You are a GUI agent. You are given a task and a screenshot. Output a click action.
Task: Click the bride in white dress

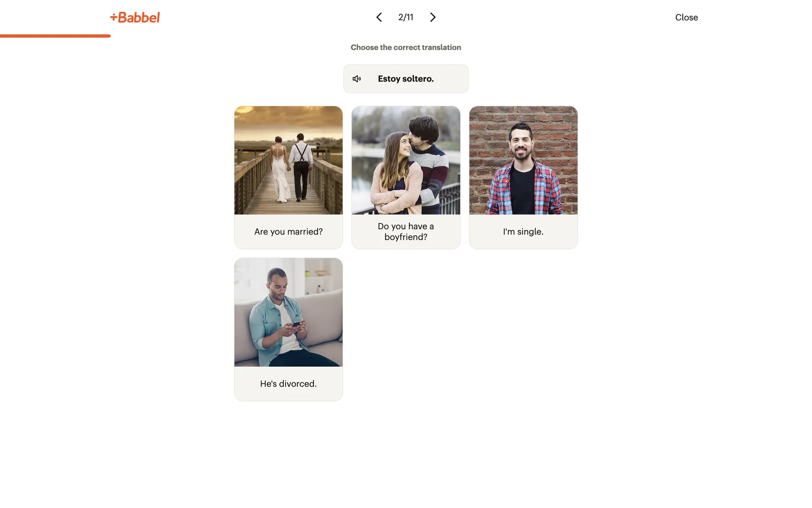point(280,169)
